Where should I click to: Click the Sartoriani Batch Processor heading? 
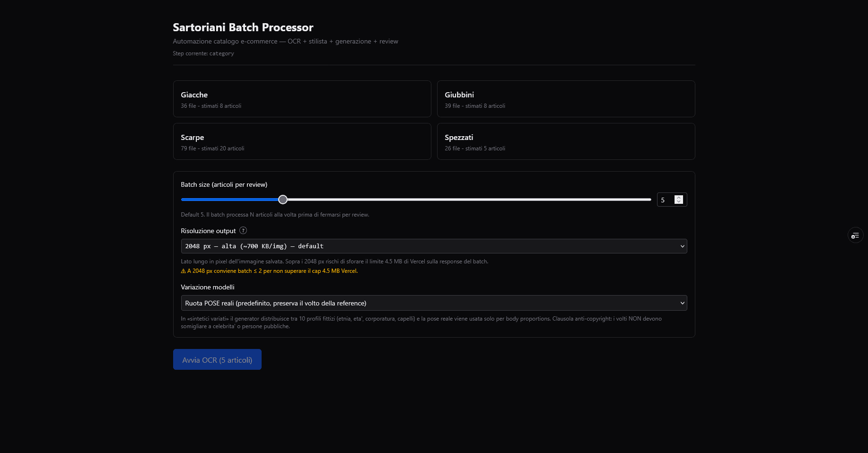coord(243,27)
